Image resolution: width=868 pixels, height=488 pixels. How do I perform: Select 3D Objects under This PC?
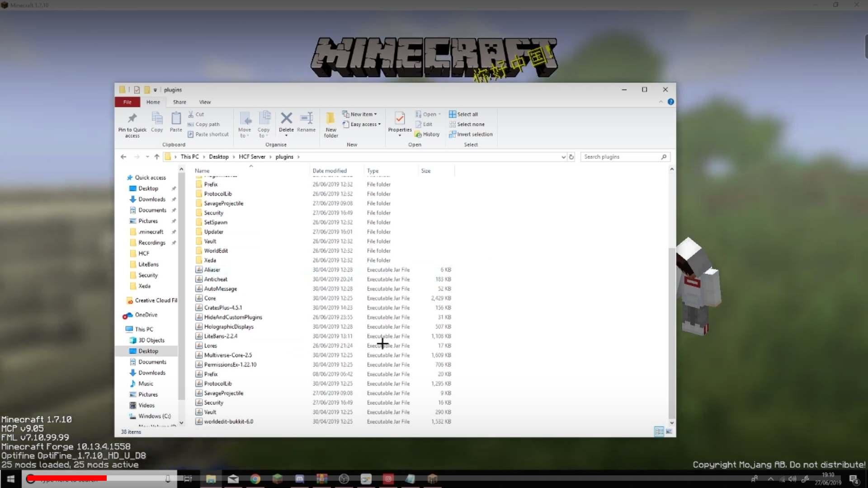(x=151, y=340)
